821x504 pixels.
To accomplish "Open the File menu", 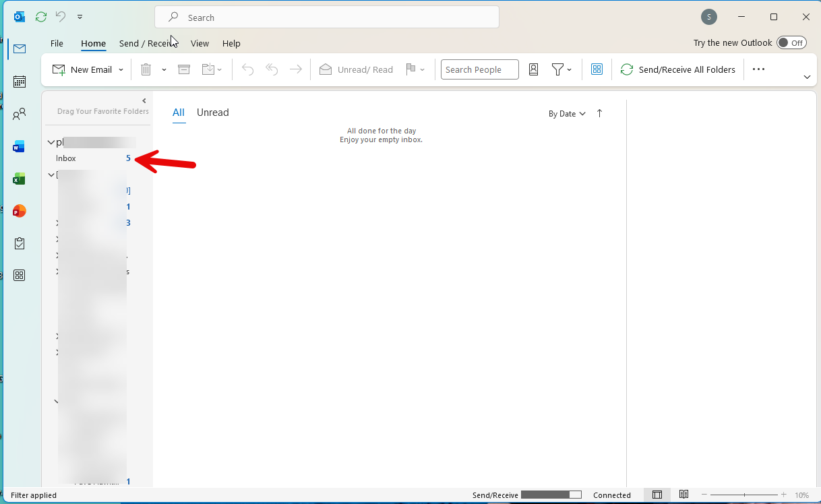I will pos(57,43).
